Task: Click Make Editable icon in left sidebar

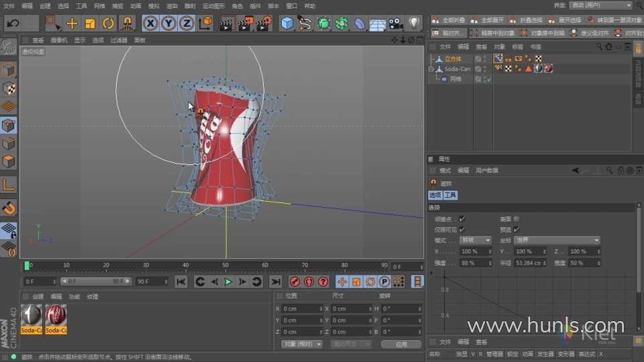Action: [x=9, y=47]
